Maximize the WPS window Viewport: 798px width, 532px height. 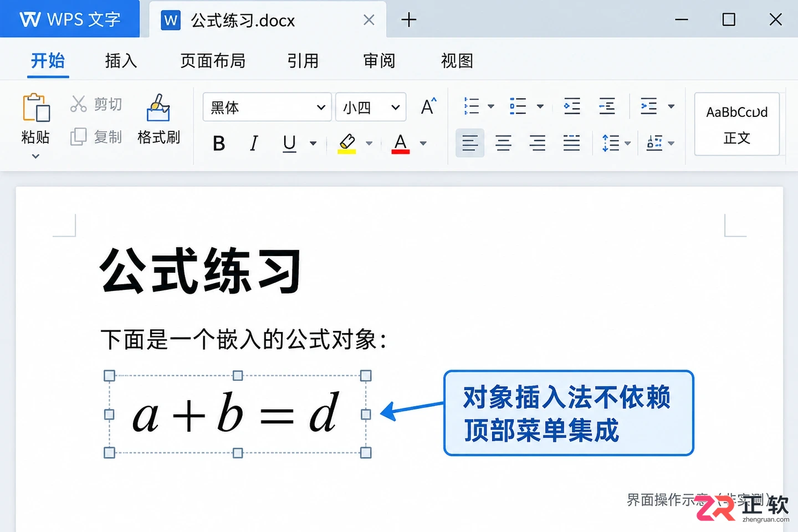point(729,20)
